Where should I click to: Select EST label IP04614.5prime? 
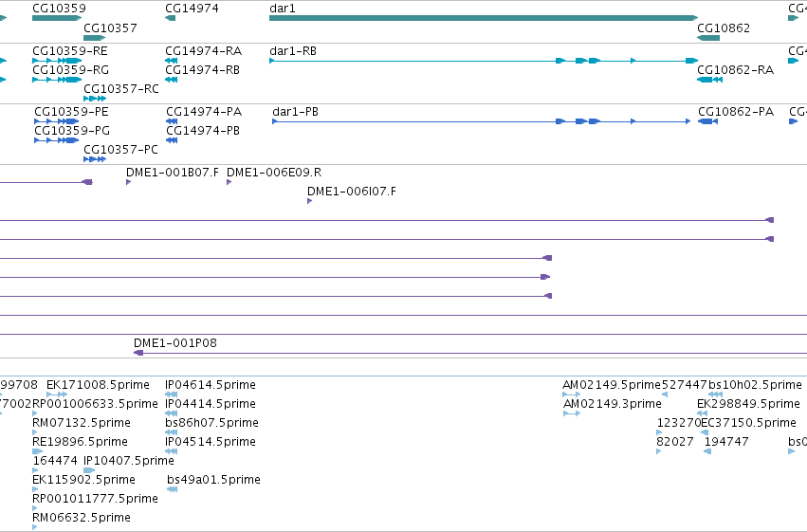(210, 385)
